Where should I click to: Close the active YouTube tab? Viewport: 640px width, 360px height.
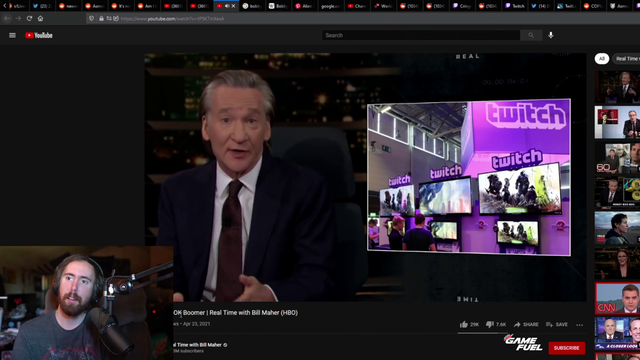pyautogui.click(x=233, y=6)
